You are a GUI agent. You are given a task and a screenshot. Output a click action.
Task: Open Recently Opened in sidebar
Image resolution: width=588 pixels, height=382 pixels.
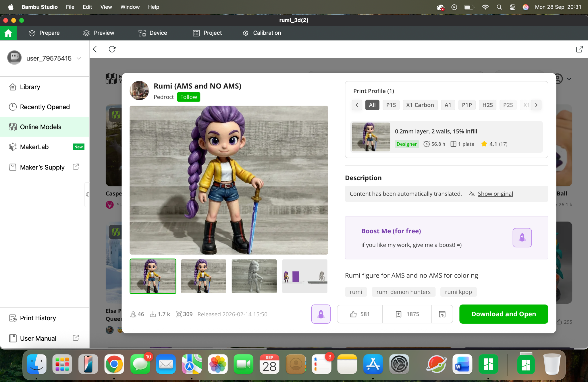click(45, 107)
